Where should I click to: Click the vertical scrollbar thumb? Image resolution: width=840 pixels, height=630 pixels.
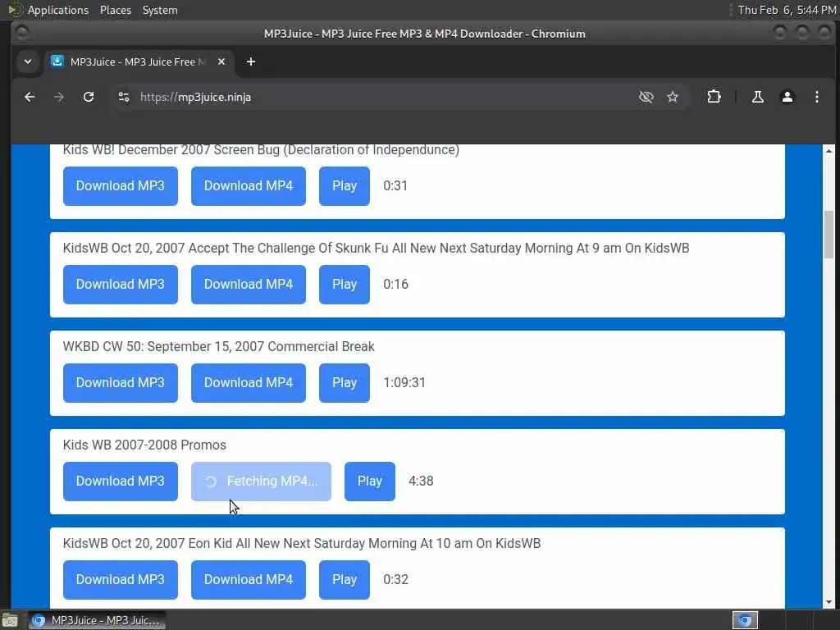coord(829,235)
